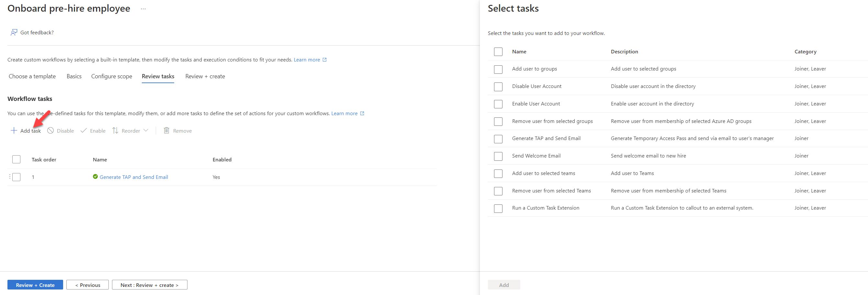Click the blue Review + Create button
The height and width of the screenshot is (295, 868).
coord(35,285)
